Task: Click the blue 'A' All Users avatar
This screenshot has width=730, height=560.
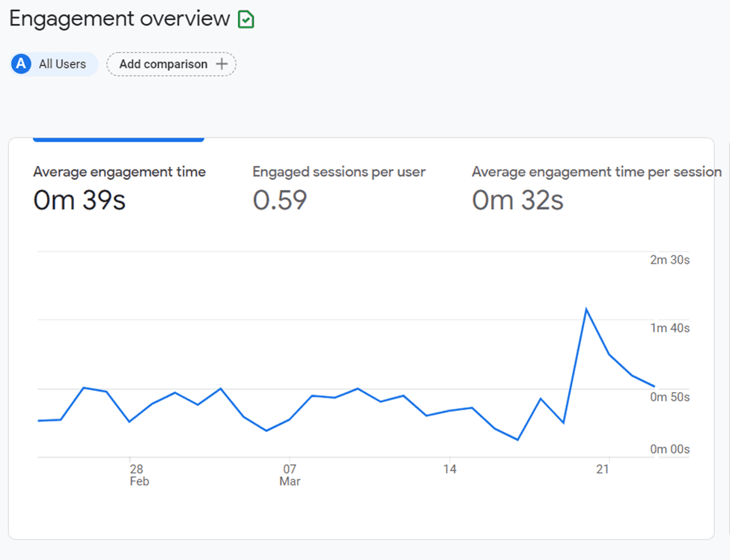Action: point(21,64)
